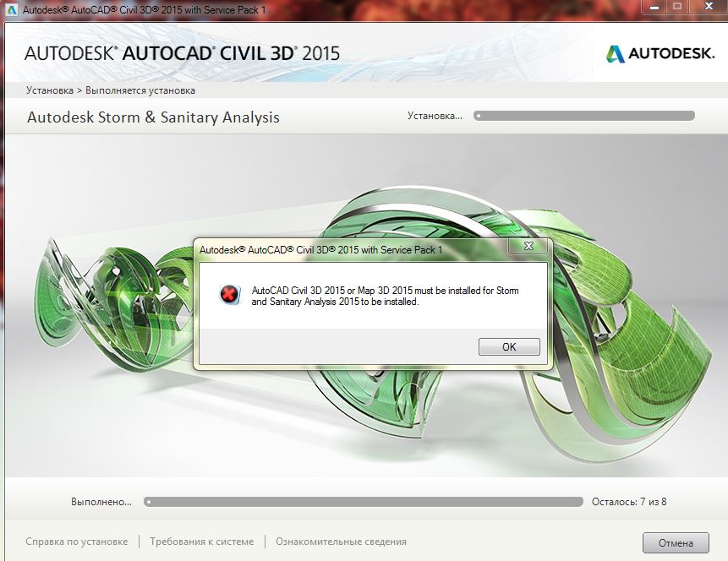Open Ознакомительные сведения link
Viewport: 728px width, 561px height.
coord(342,542)
